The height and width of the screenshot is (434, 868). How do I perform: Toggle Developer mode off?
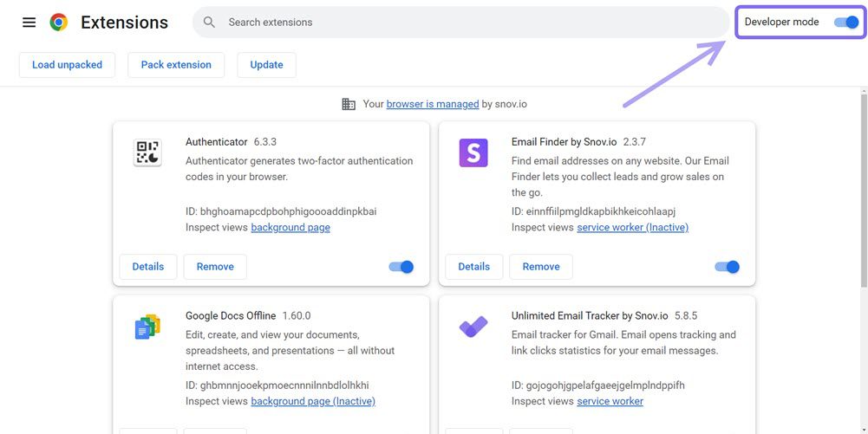click(x=846, y=23)
